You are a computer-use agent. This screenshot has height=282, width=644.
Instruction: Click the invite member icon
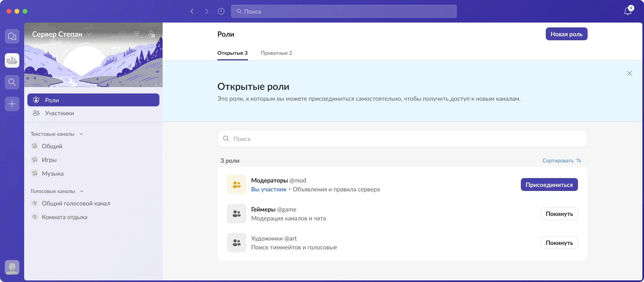click(151, 34)
